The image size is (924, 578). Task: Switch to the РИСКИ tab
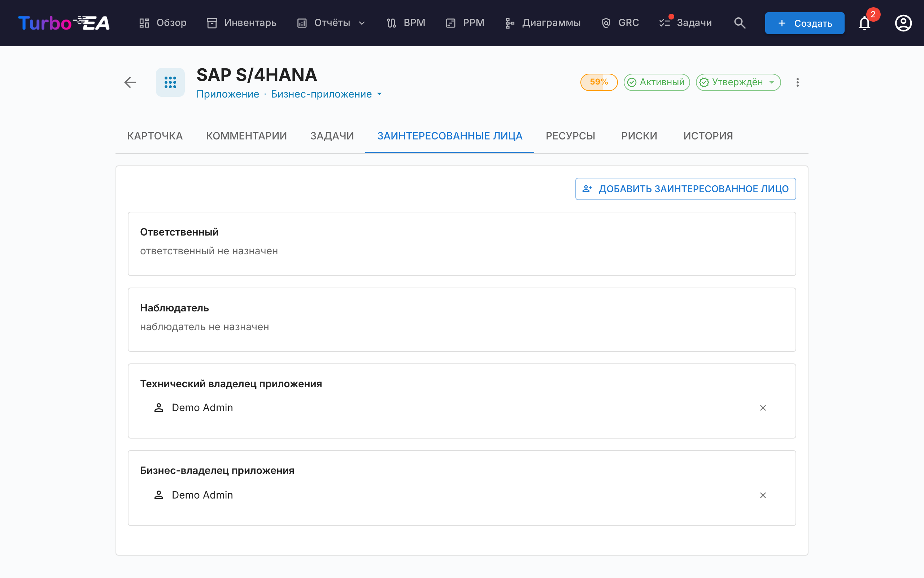pyautogui.click(x=639, y=136)
